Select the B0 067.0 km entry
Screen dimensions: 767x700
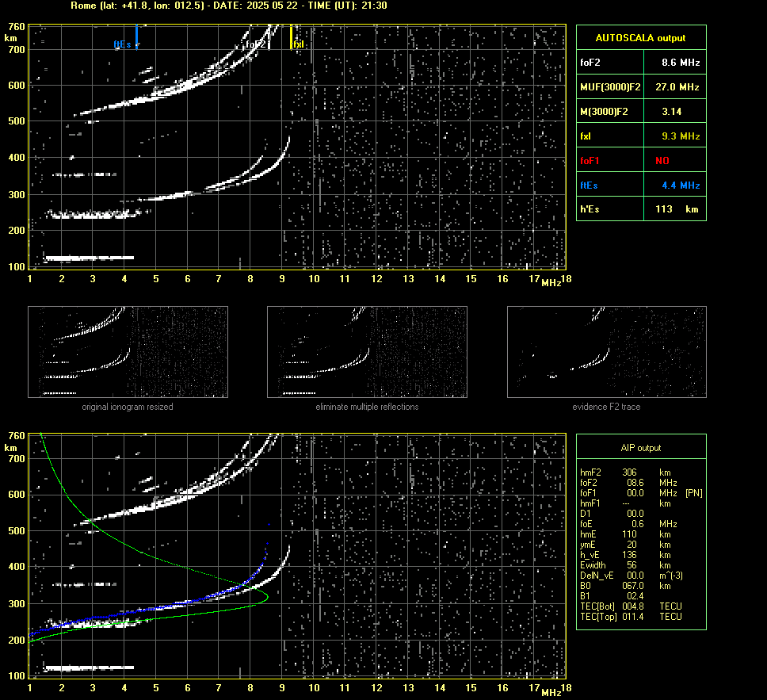(x=625, y=586)
